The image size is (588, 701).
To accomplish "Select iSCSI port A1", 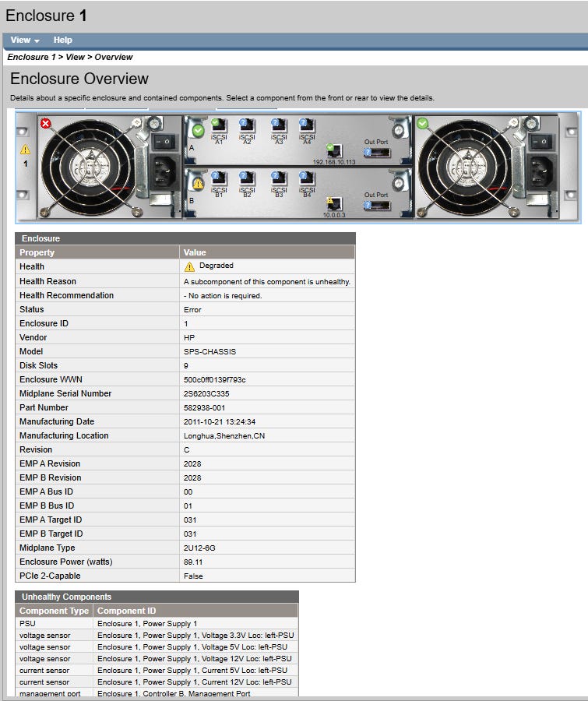I will point(219,126).
